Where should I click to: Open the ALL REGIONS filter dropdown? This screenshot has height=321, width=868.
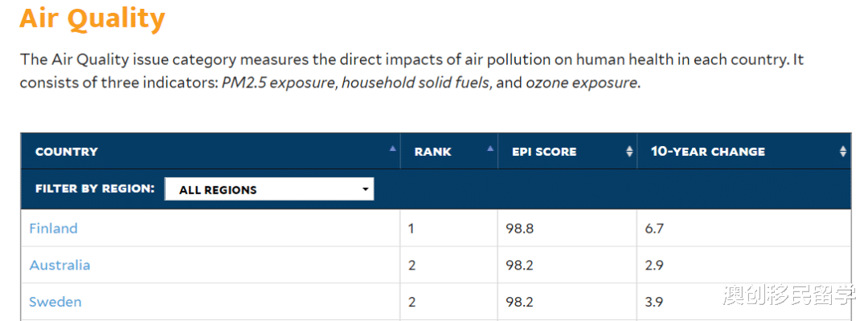pyautogui.click(x=269, y=189)
